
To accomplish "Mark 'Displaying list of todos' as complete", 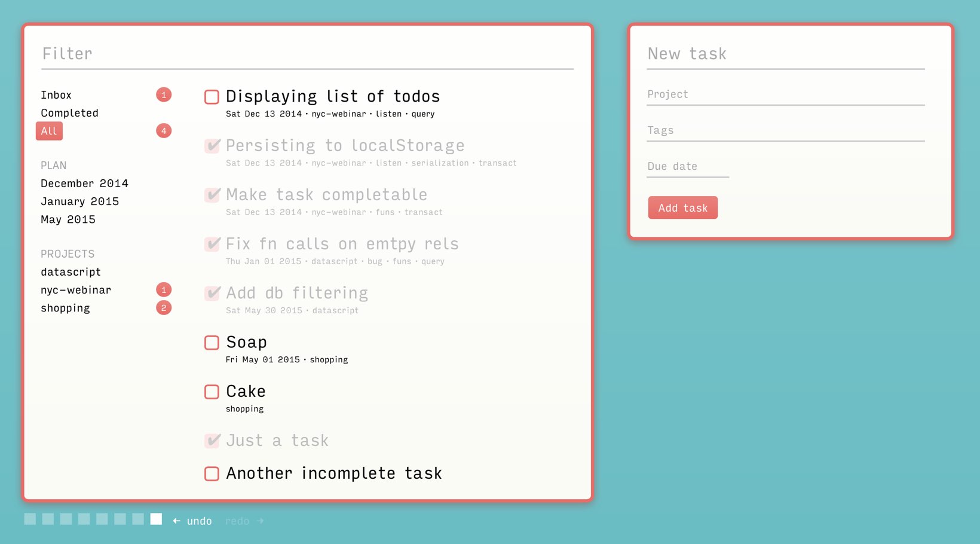I will (212, 96).
